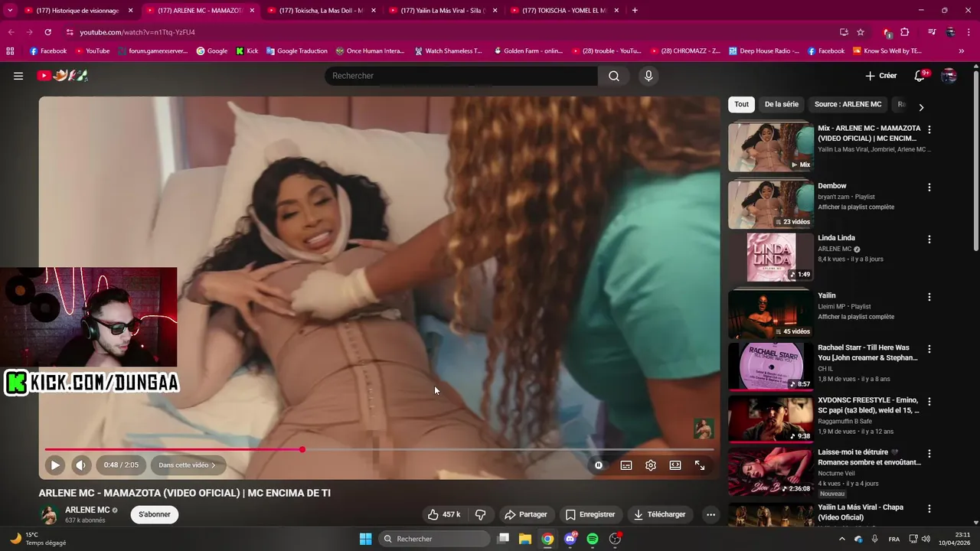The height and width of the screenshot is (551, 980).
Task: Click the Télécharger button
Action: (659, 514)
